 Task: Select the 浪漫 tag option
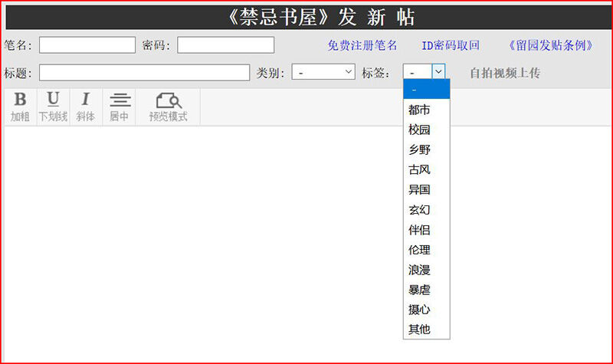420,270
